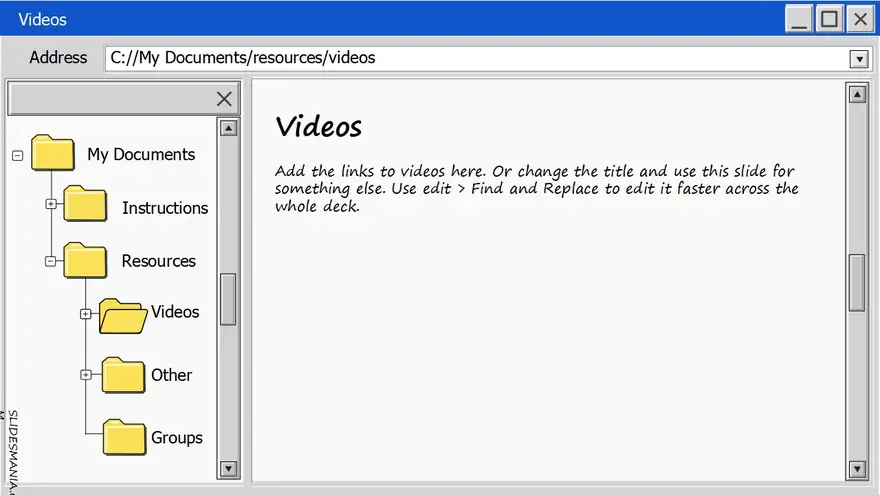Expand the Videos folder node
Viewport: 880px width, 495px height.
coord(85,314)
